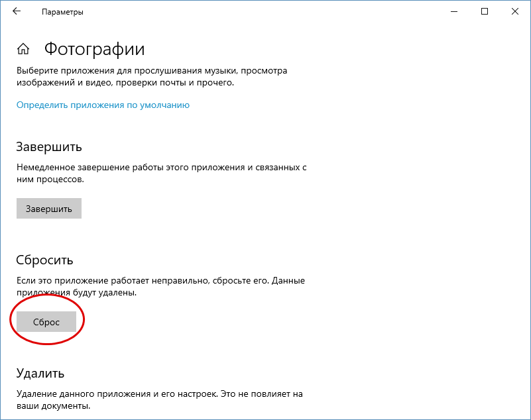Maximize the Параметры window

point(485,11)
